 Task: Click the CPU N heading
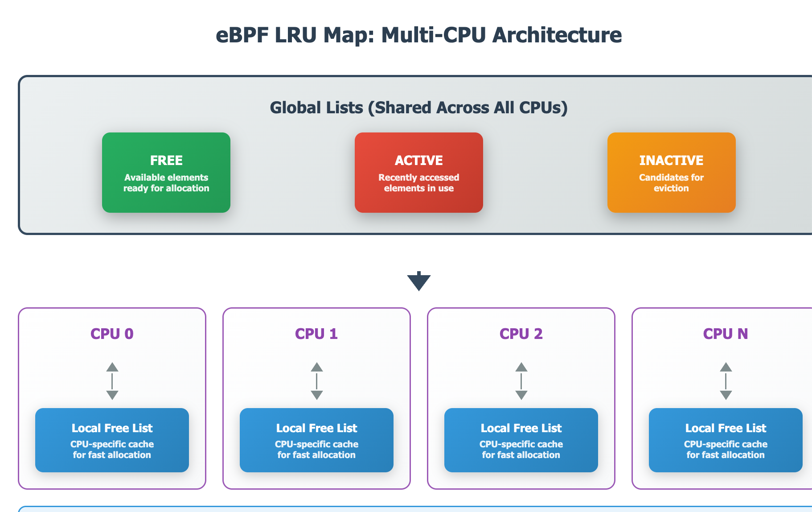click(x=726, y=334)
